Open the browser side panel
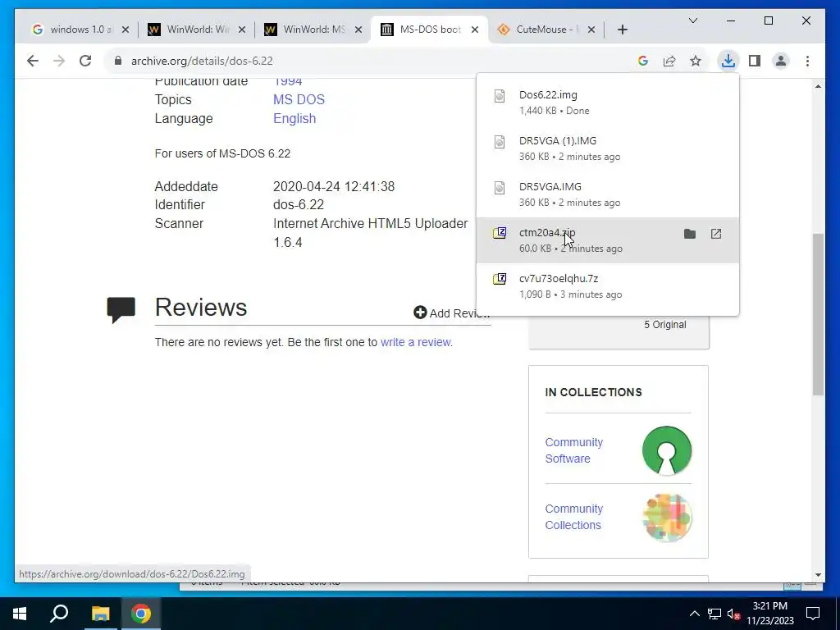Viewport: 840px width, 630px height. [755, 61]
